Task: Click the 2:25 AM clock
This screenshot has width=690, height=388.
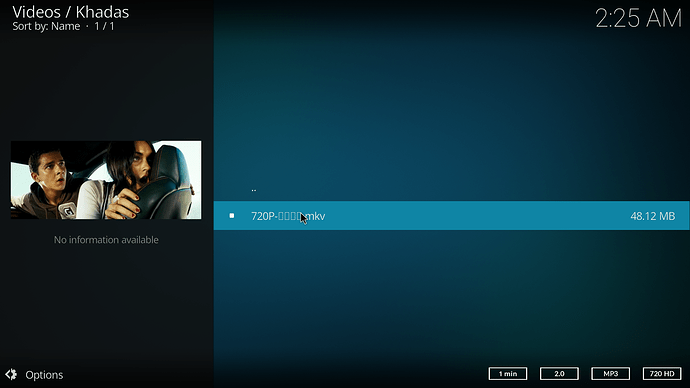Action: point(638,18)
